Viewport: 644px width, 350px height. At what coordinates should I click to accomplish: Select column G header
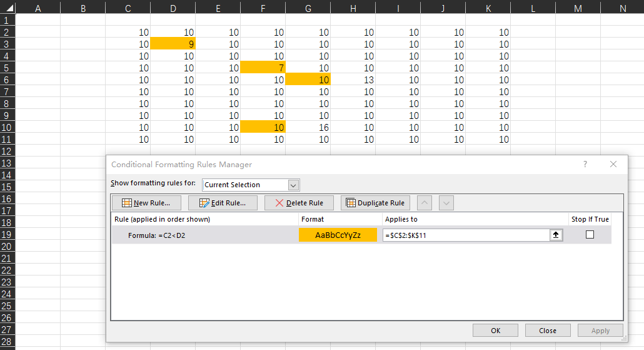click(x=308, y=8)
